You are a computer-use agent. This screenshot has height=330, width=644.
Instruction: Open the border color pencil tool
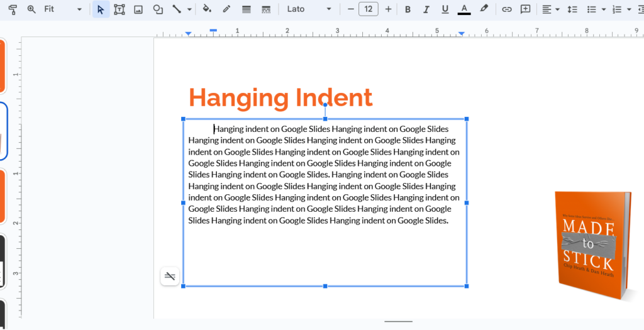(226, 9)
